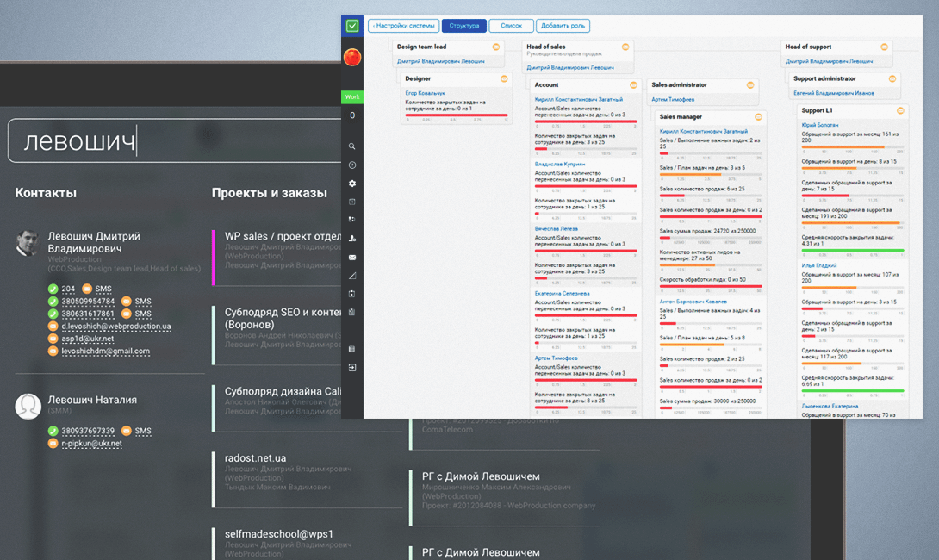Open Евгений Владимирович Иванов under Support administrator

pyautogui.click(x=834, y=93)
